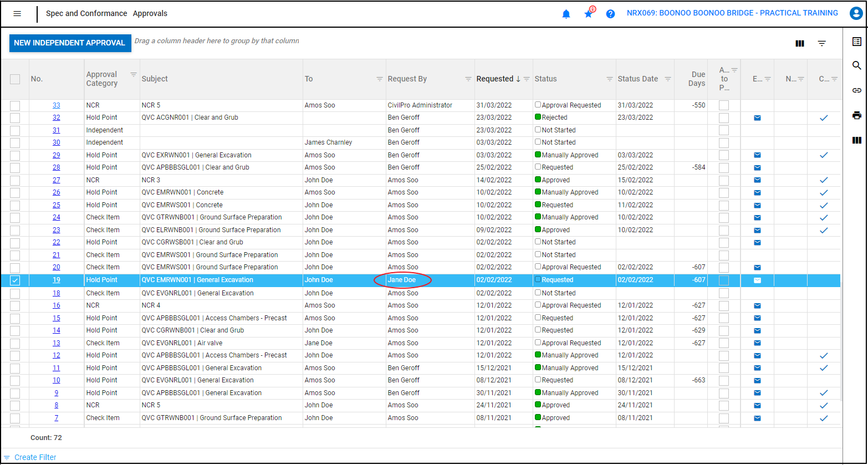Click the search icon in right sidebar
The image size is (868, 465).
857,65
